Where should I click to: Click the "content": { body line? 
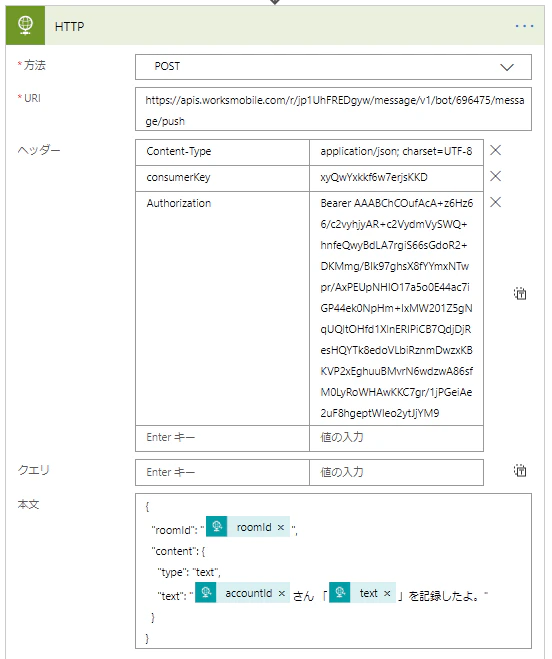[178, 551]
